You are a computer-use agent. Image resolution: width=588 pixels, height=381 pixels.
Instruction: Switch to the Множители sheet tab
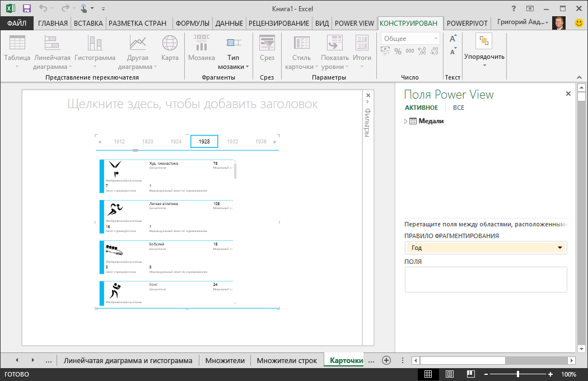[225, 361]
